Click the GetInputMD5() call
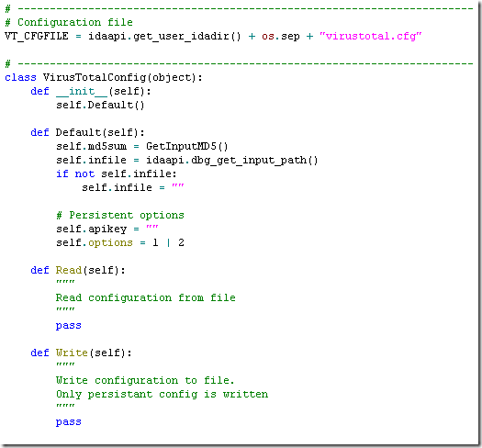The image size is (482, 448). tap(187, 146)
